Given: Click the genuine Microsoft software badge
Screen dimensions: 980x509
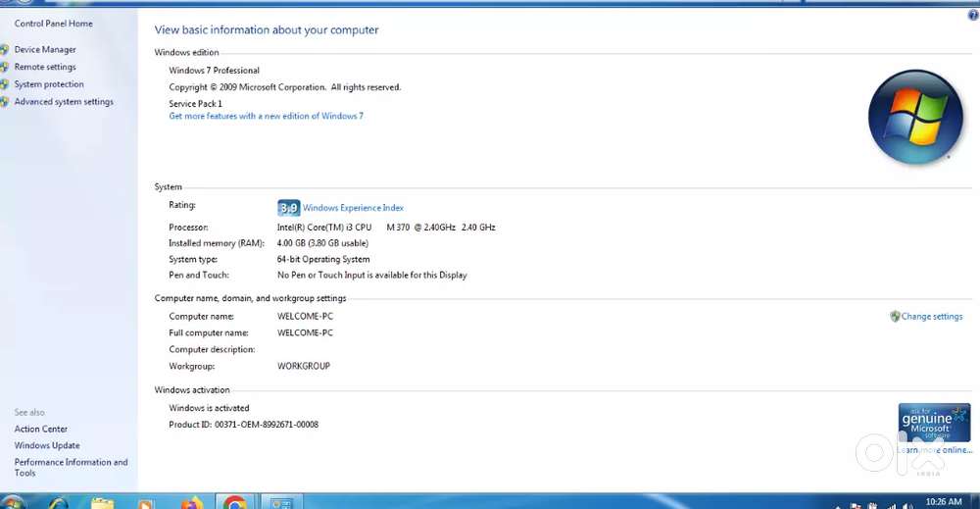Looking at the screenshot, I should [x=934, y=423].
